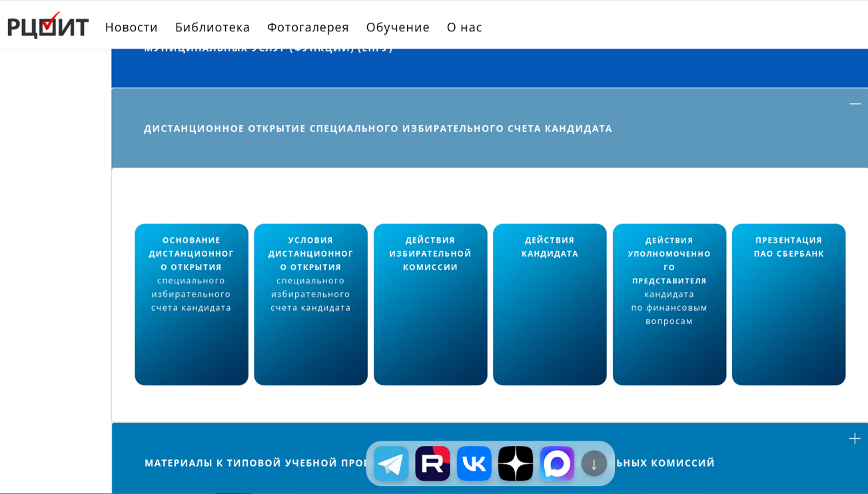Select Обучение in the top menu
This screenshot has width=868, height=494.
(398, 27)
